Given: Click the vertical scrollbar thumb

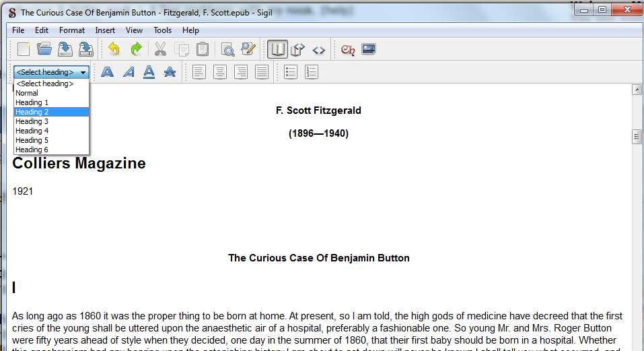Looking at the screenshot, I should [x=637, y=137].
